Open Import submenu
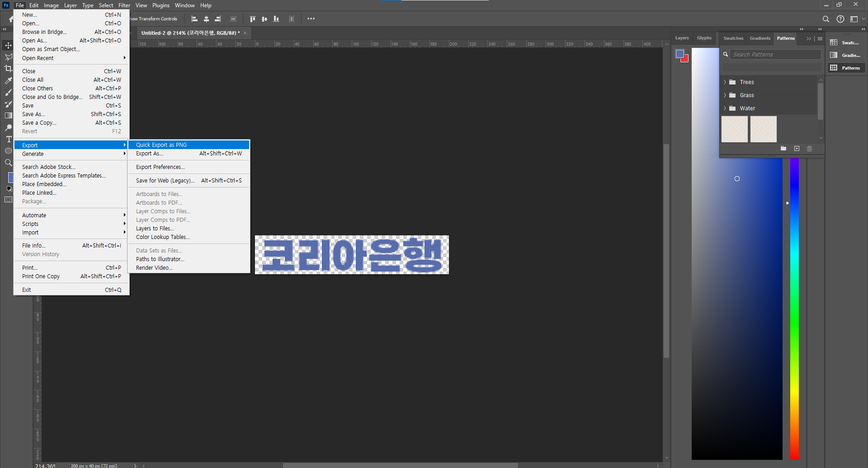Image resolution: width=868 pixels, height=468 pixels. [x=71, y=233]
